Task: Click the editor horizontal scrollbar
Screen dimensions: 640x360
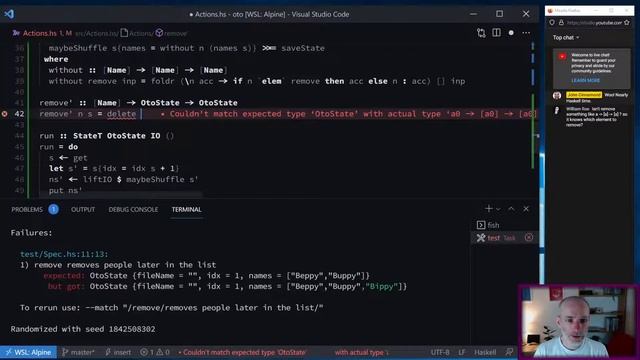Action: (121, 195)
